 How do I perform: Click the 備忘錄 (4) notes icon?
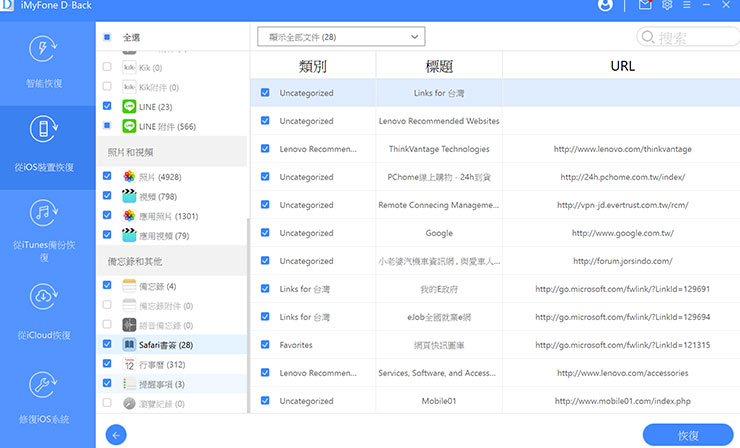[129, 286]
